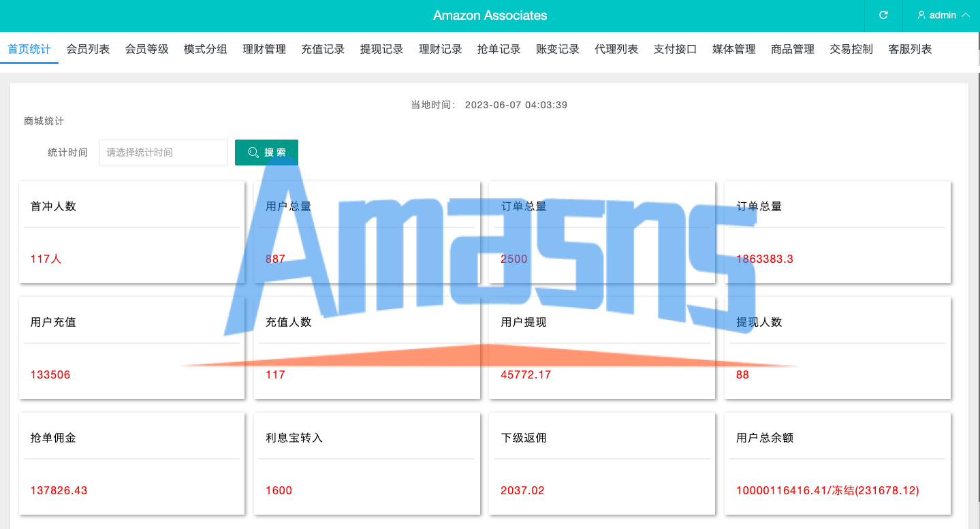The image size is (980, 529).
Task: Open the 支付接口 tab
Action: (x=676, y=49)
